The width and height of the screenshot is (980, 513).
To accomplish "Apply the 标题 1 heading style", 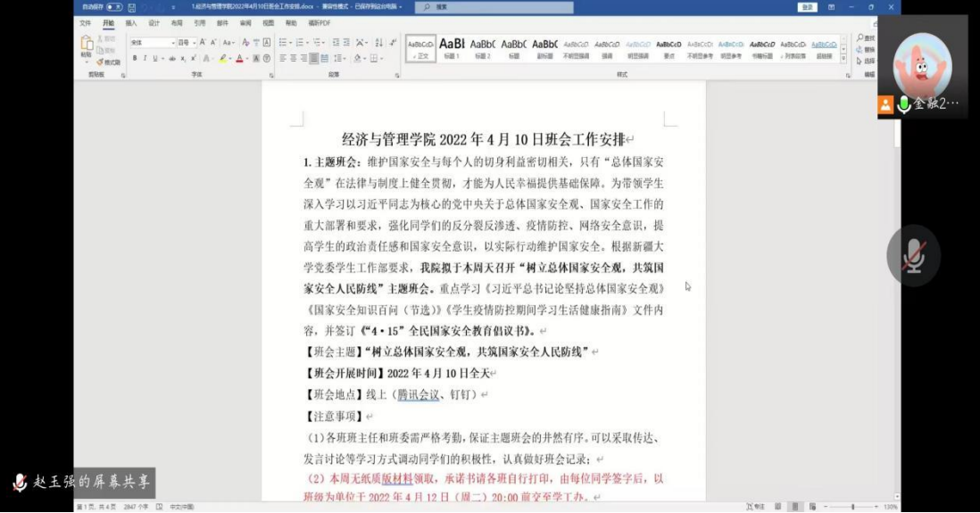I will (x=452, y=48).
